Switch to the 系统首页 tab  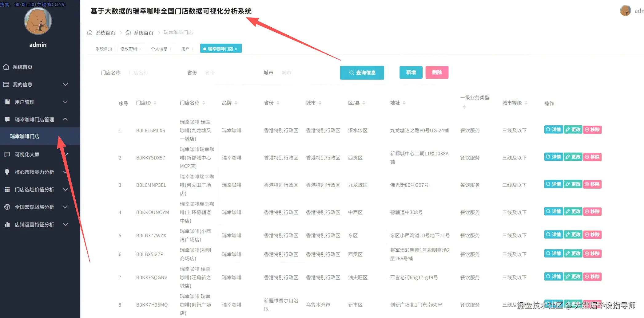tap(104, 49)
